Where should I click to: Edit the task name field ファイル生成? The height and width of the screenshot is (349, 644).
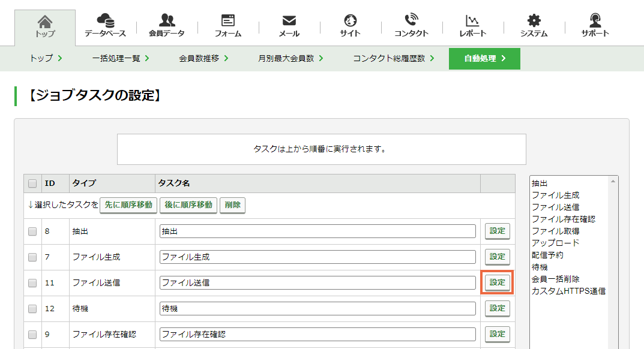tap(317, 257)
